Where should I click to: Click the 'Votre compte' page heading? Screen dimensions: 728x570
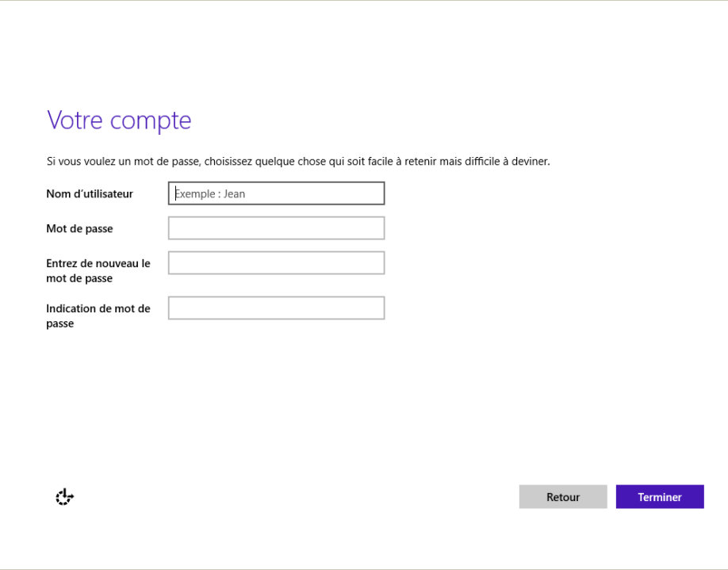(x=119, y=121)
